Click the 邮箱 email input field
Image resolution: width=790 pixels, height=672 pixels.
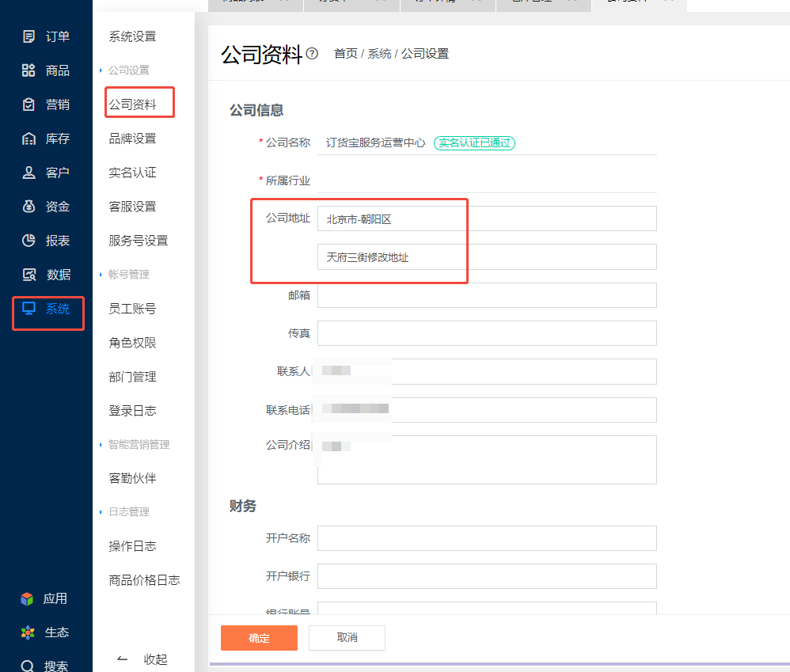[x=487, y=295]
